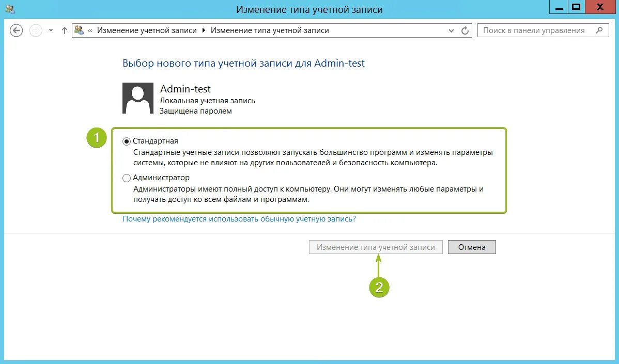Minimize the window

559,7
